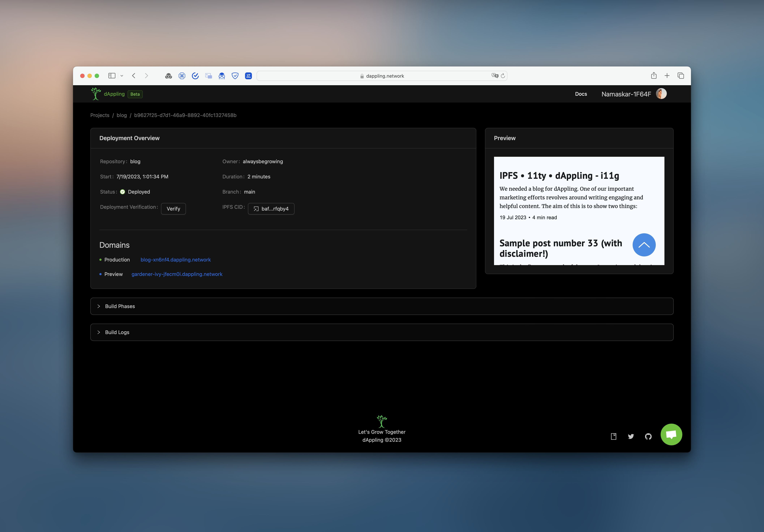This screenshot has height=532, width=764.
Task: Open the footer docs book icon
Action: coord(614,437)
